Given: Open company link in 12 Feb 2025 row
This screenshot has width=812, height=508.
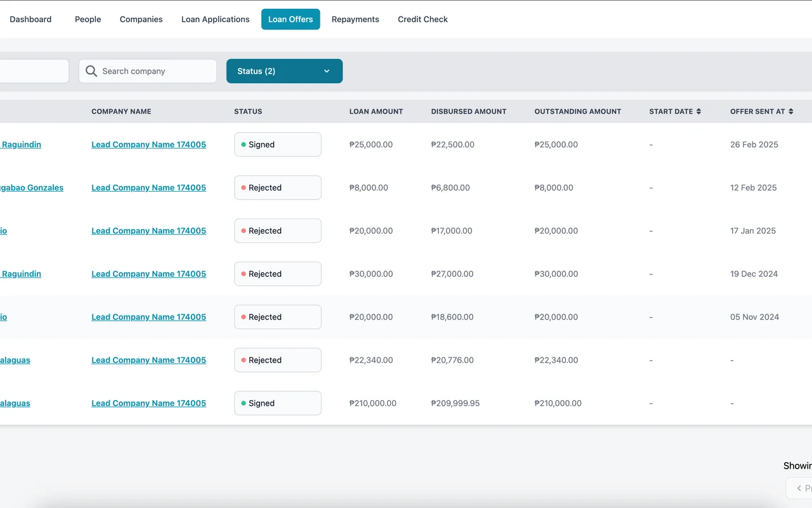Looking at the screenshot, I should pos(148,187).
